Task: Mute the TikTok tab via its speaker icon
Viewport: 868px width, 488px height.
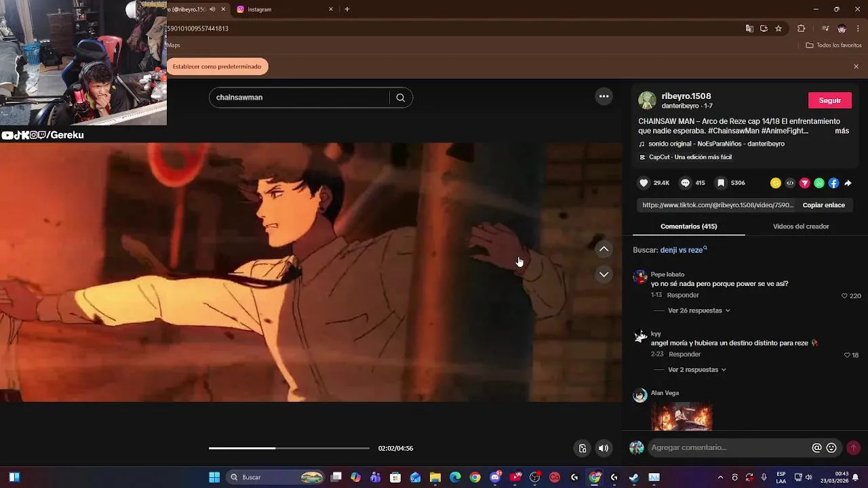Action: [x=212, y=9]
